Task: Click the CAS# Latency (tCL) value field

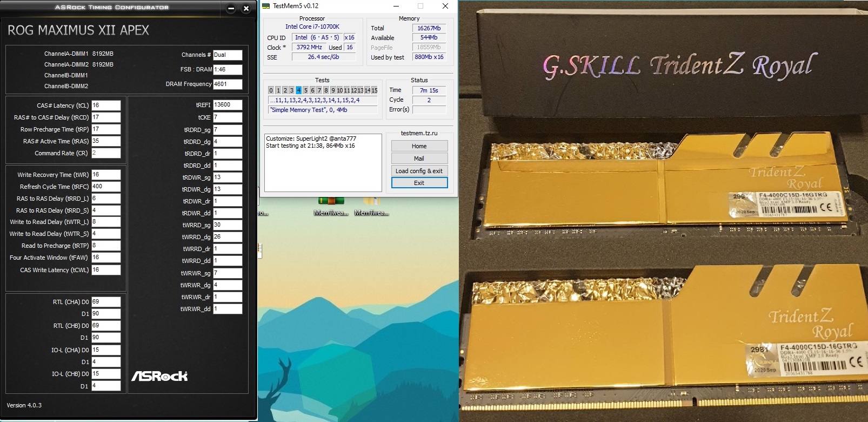Action: [106, 105]
